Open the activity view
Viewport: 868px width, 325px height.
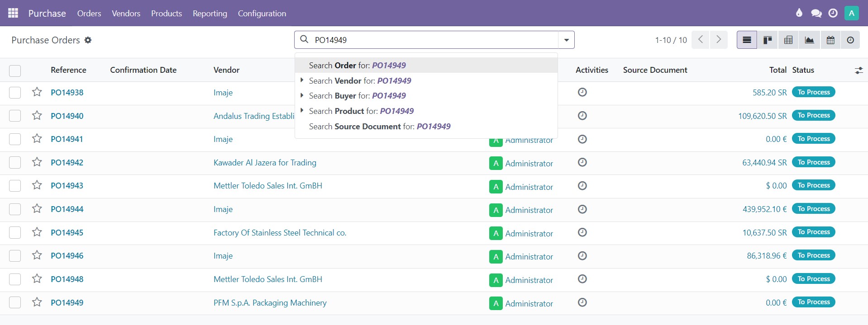[851, 40]
